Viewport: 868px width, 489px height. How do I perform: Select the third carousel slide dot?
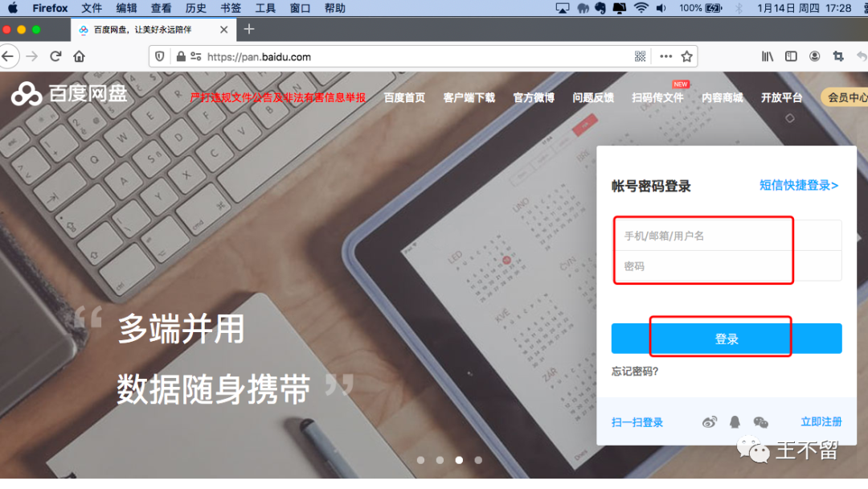click(459, 460)
